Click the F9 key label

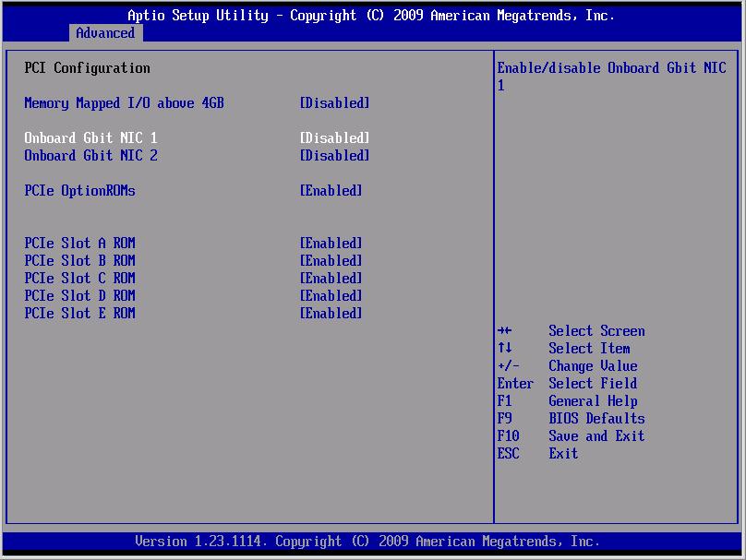505,418
